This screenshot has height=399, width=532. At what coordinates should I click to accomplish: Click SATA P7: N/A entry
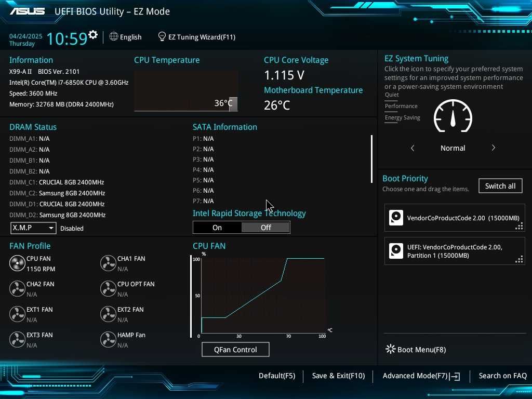pyautogui.click(x=203, y=201)
